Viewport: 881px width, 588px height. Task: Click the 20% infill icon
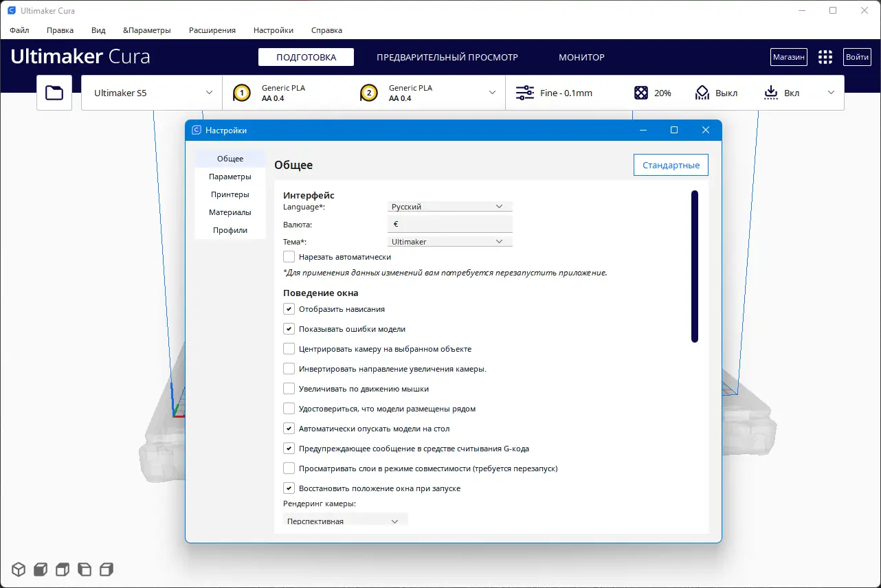pyautogui.click(x=640, y=93)
